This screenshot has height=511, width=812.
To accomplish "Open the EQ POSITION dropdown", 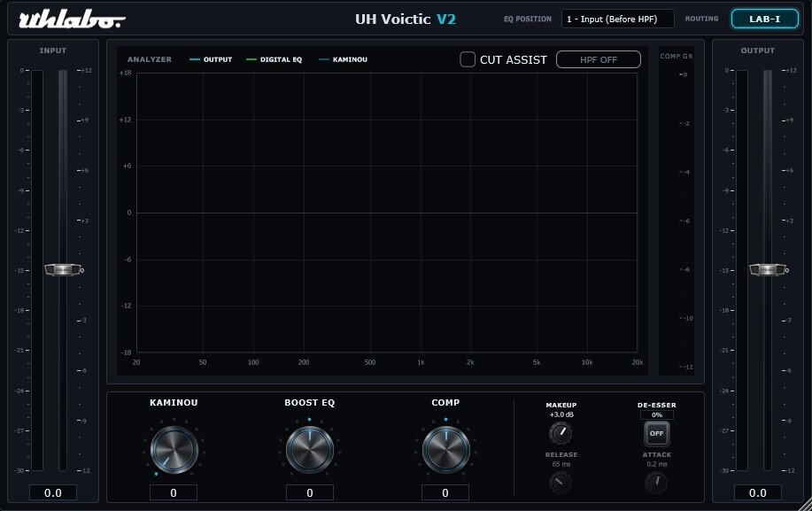I will (618, 19).
